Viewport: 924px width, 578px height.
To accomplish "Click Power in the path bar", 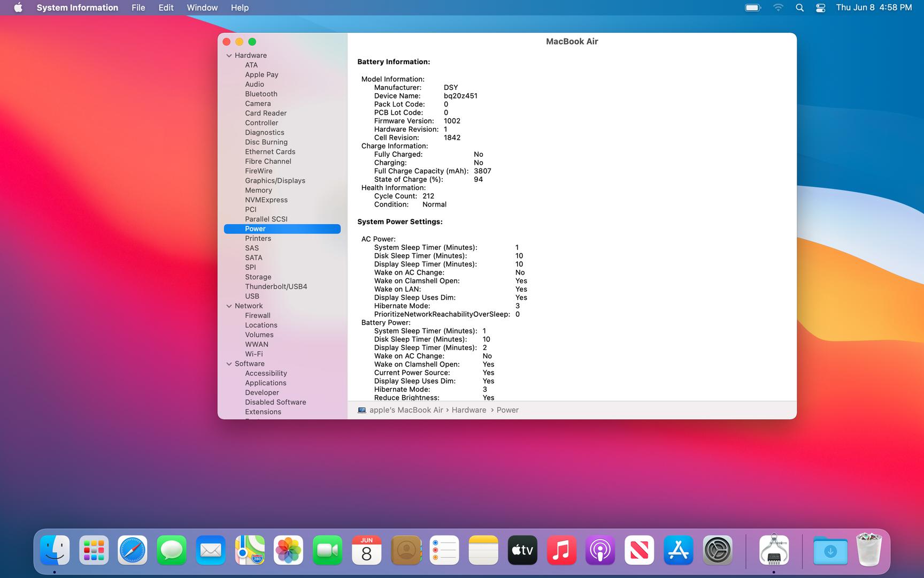I will tap(507, 410).
